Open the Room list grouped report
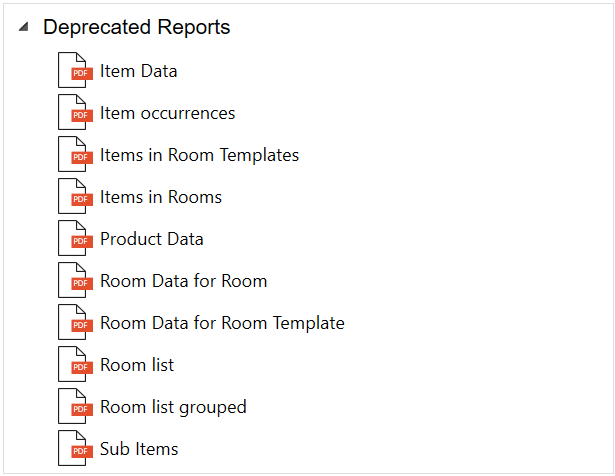Image resolution: width=615 pixels, height=476 pixels. [x=172, y=407]
